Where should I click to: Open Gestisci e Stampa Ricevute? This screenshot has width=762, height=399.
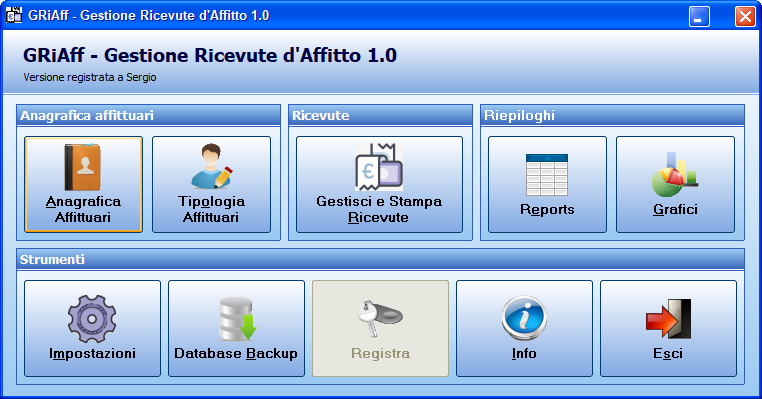[380, 184]
